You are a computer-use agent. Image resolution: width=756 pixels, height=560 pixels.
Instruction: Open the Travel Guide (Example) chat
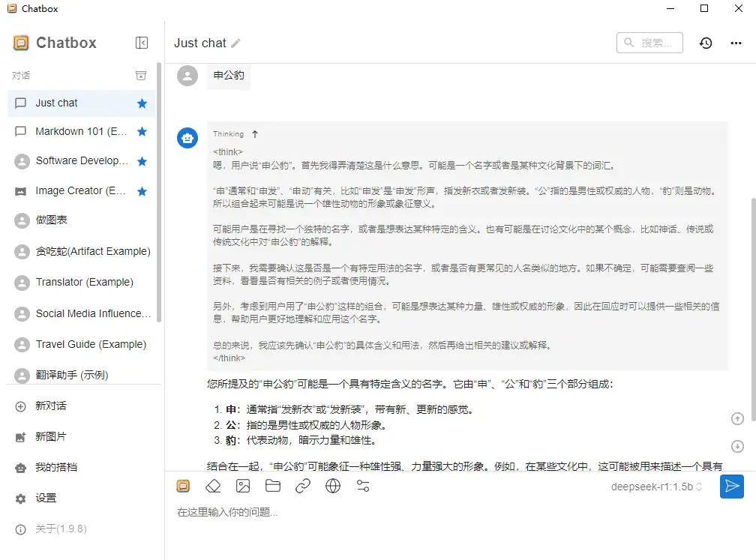81,345
